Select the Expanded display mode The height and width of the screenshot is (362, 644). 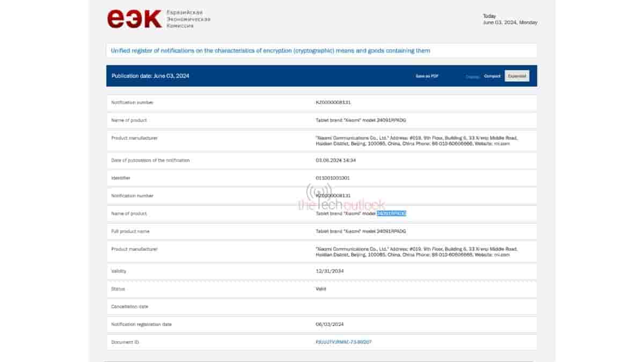(x=517, y=76)
